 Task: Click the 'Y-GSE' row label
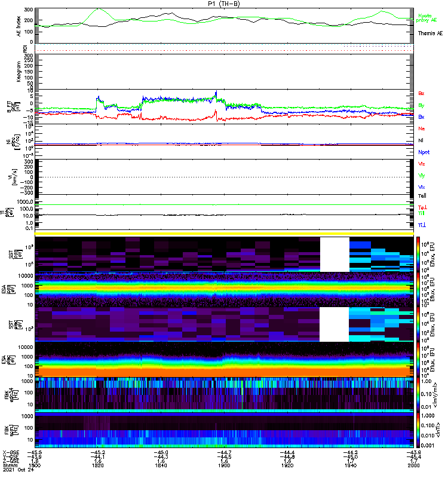(x=11, y=456)
